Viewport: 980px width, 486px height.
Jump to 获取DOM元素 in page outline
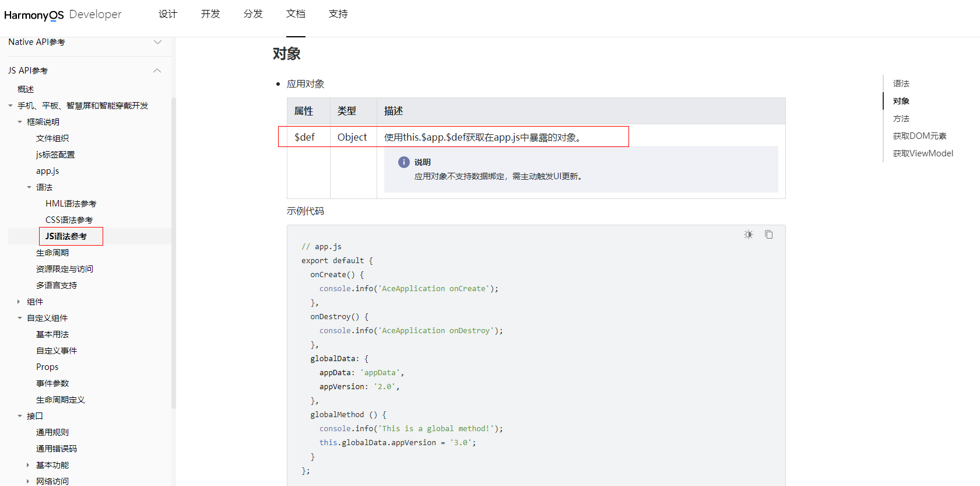point(919,136)
